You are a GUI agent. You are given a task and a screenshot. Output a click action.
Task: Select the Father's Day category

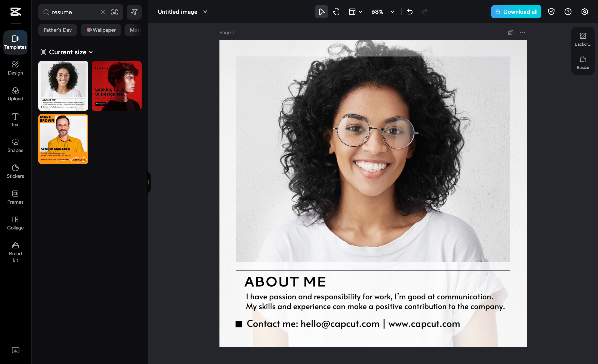(x=57, y=30)
